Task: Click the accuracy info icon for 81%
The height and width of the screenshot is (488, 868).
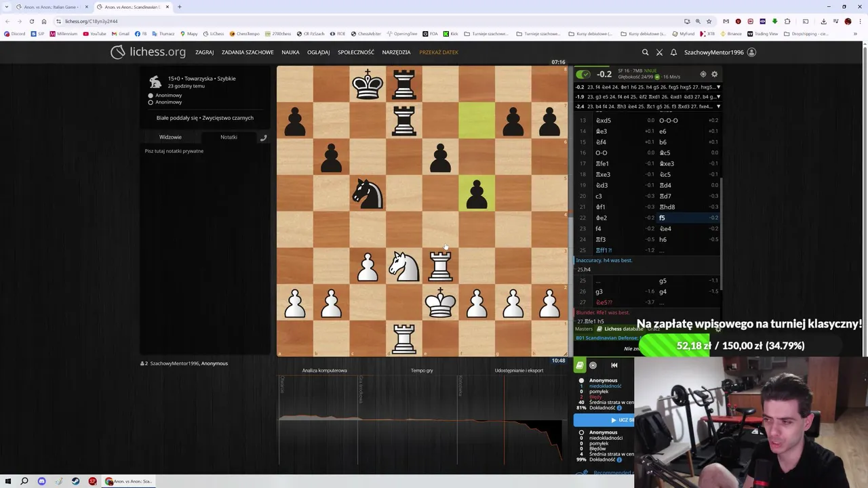Action: tap(619, 408)
